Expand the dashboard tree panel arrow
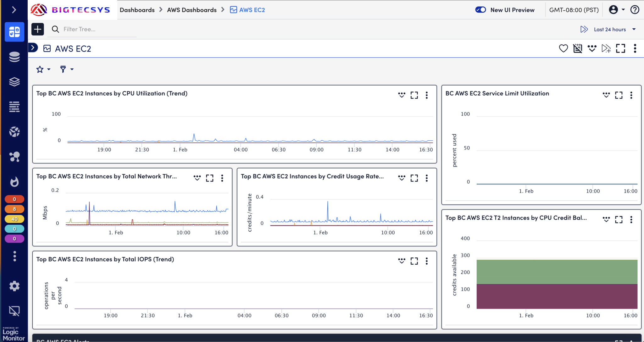The height and width of the screenshot is (342, 644). point(33,48)
